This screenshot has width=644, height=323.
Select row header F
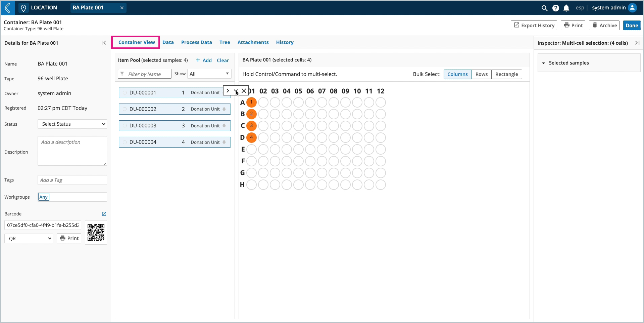click(243, 161)
